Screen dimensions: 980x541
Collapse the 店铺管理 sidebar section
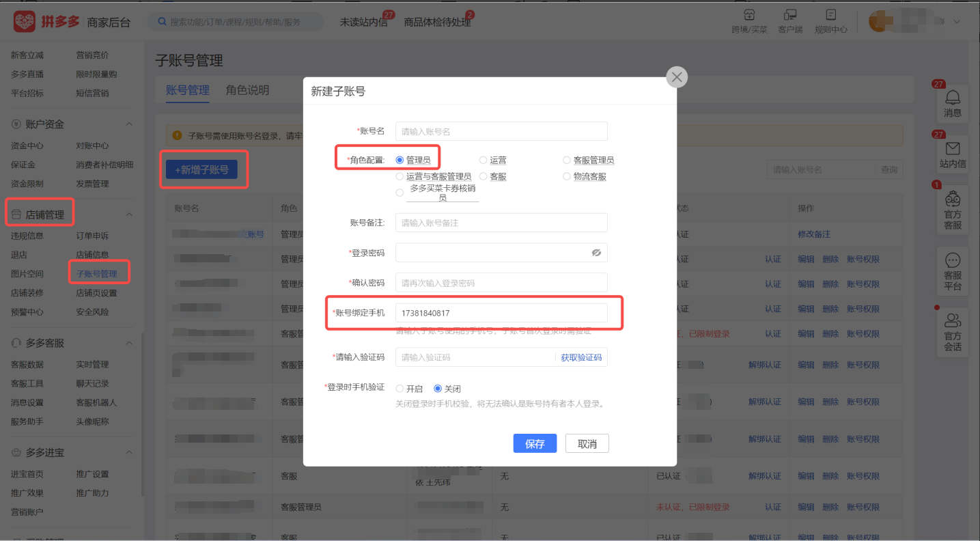point(129,214)
